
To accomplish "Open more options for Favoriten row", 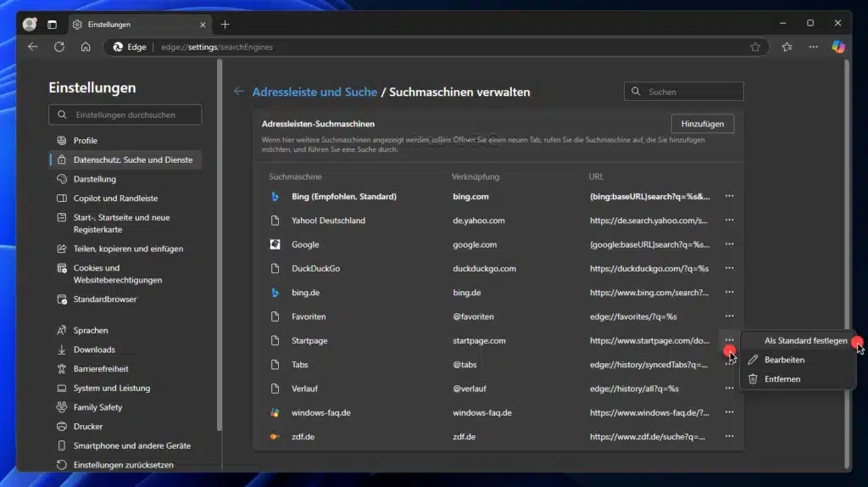I will coord(729,316).
